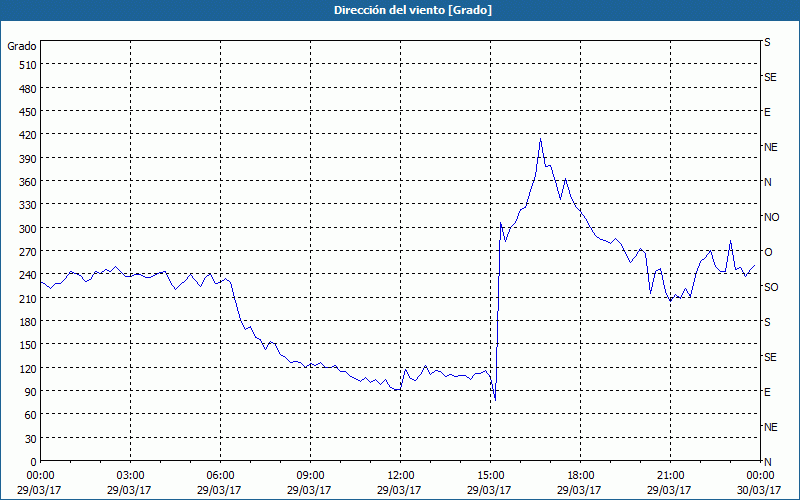This screenshot has height=500, width=800.
Task: Select the 29/03/17 date under 18:00
Action: pyautogui.click(x=579, y=490)
